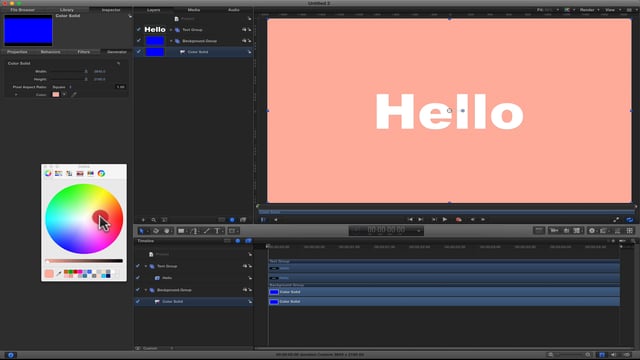This screenshot has height=360, width=640.
Task: Click the Add Camera icon in toolbar
Action: point(554,231)
